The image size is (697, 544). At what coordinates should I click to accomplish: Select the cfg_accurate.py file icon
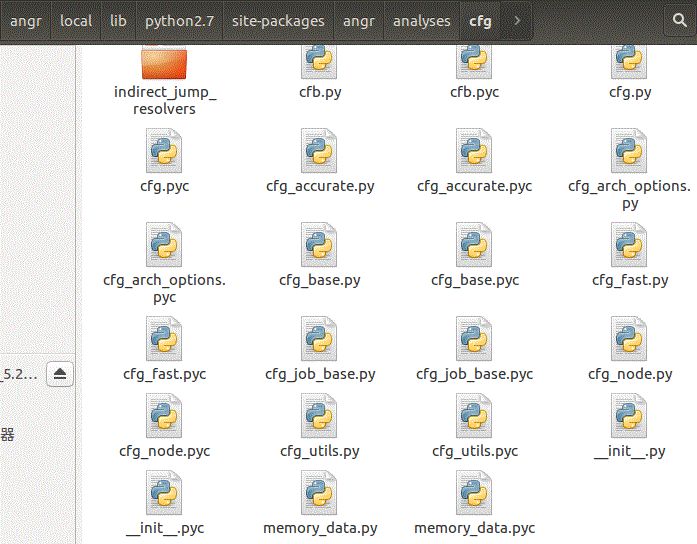[x=319, y=151]
